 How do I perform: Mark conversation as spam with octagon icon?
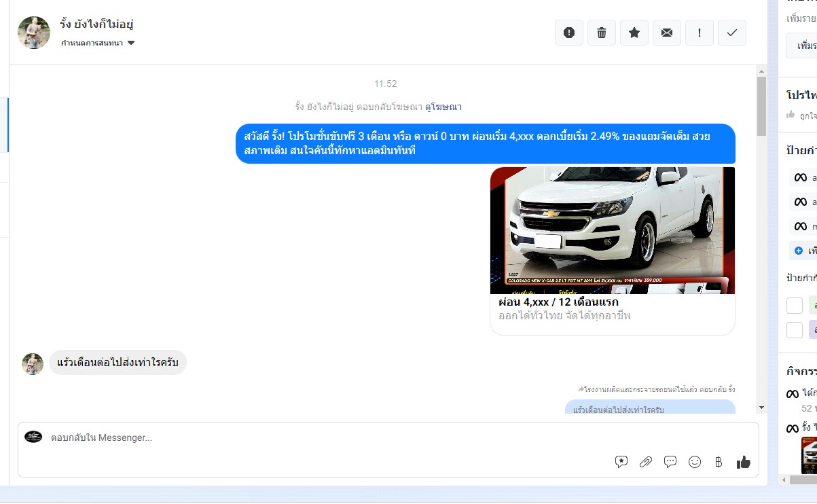click(x=569, y=33)
